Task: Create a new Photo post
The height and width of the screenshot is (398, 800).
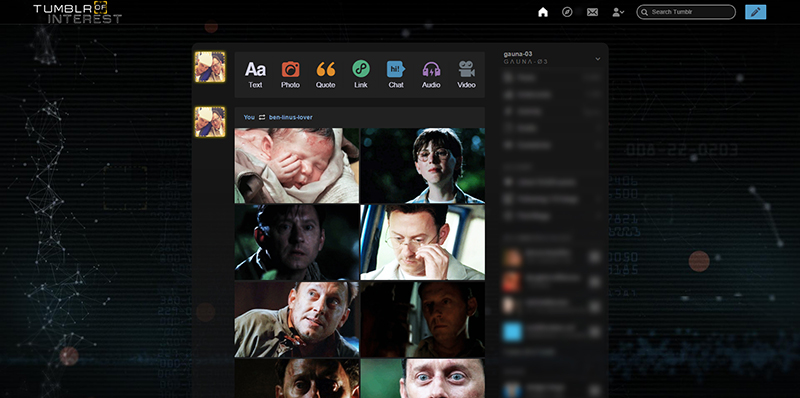Action: tap(290, 74)
